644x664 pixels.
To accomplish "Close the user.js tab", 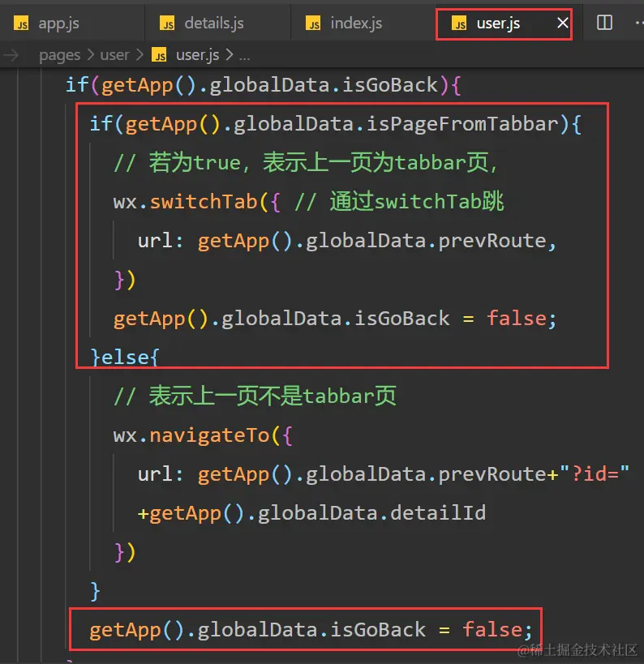I will click(562, 23).
